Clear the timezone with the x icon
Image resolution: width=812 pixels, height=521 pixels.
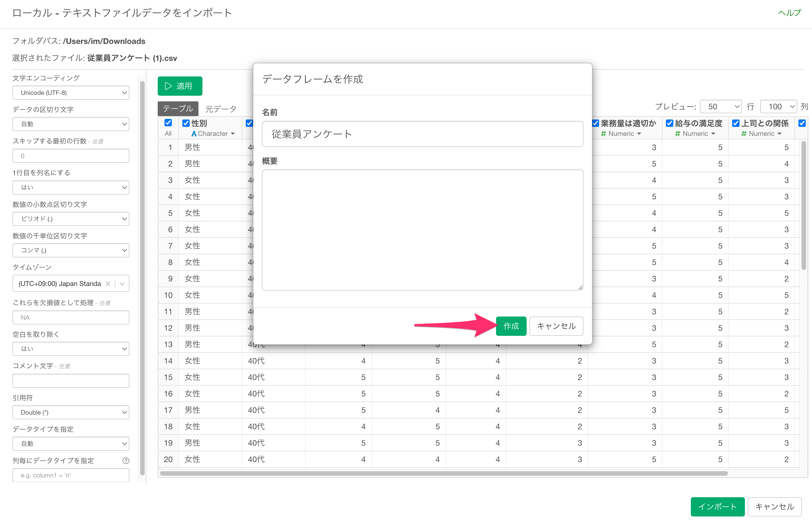pyautogui.click(x=108, y=283)
